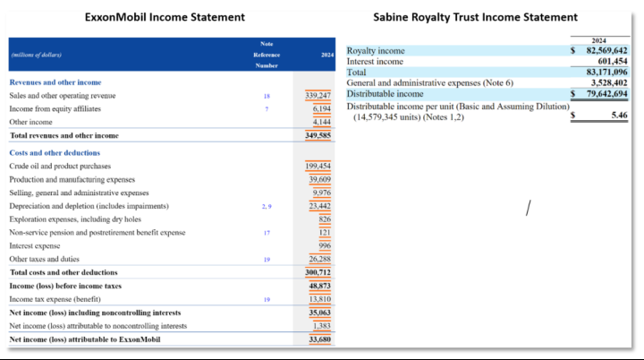
Task: Click 'Depreciation and depletion (includes impairments)' label
Action: click(x=89, y=206)
